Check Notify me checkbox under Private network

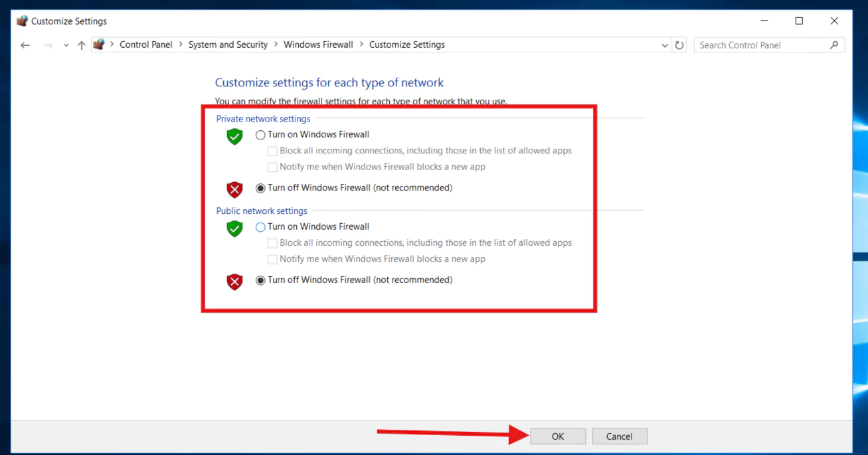pos(272,167)
